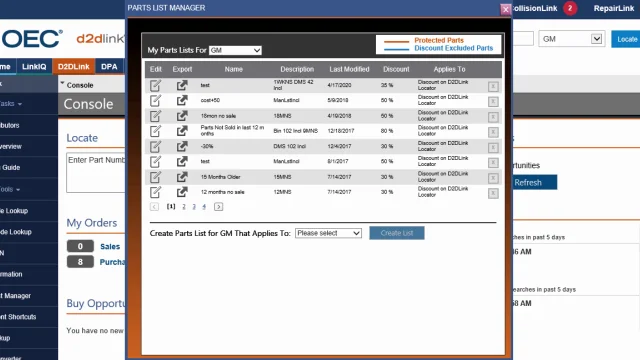Delete the list dated 4/17/2020
The width and height of the screenshot is (640, 360).
[493, 86]
